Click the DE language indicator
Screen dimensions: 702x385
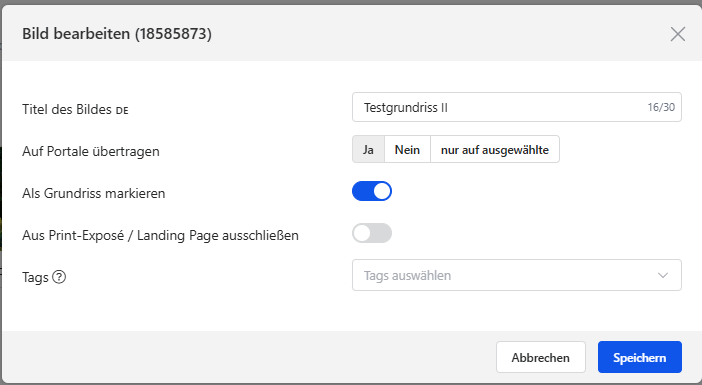pos(122,111)
